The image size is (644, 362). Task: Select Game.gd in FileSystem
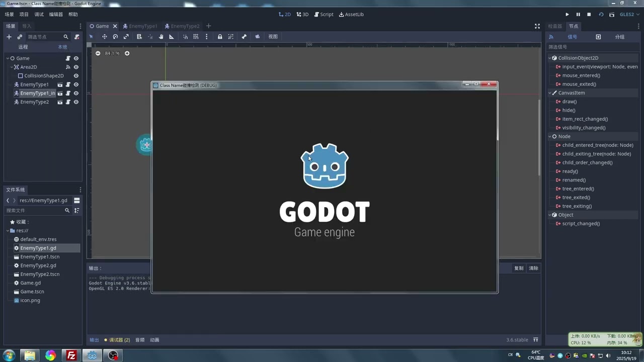tap(30, 283)
